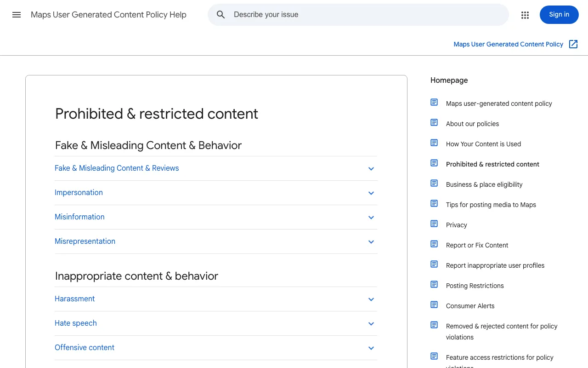The height and width of the screenshot is (368, 588).
Task: Open Removed & rejected content for policy violations
Action: click(x=502, y=332)
